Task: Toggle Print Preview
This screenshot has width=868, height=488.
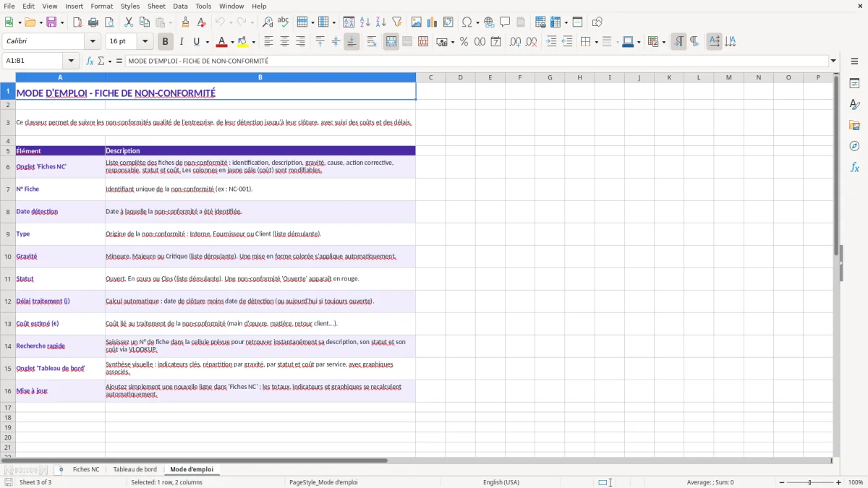Action: point(109,22)
